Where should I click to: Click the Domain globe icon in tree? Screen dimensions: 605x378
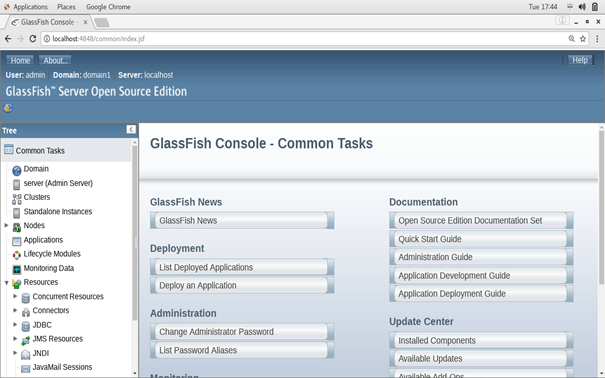(x=17, y=170)
